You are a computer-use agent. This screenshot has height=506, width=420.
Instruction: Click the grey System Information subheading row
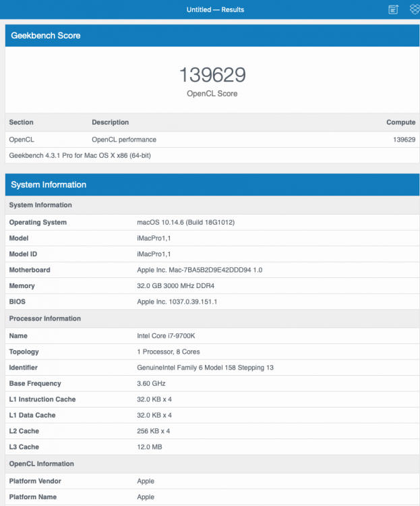pos(212,205)
